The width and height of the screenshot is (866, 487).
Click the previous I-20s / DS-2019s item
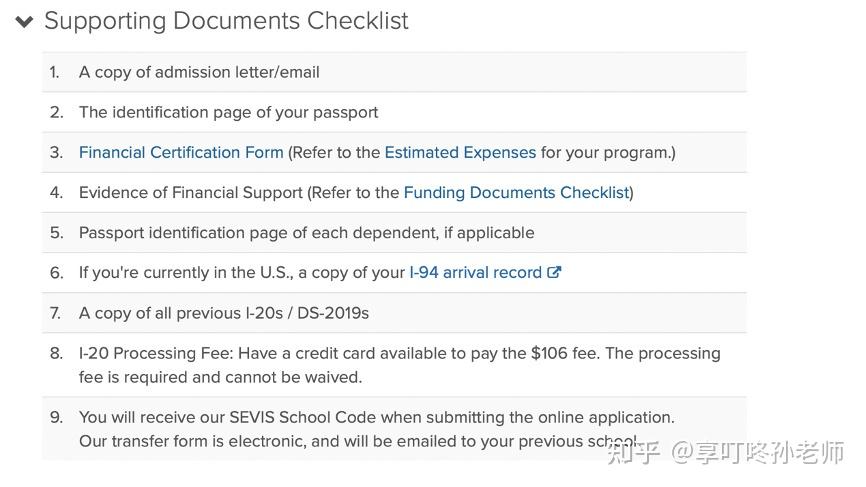click(223, 313)
